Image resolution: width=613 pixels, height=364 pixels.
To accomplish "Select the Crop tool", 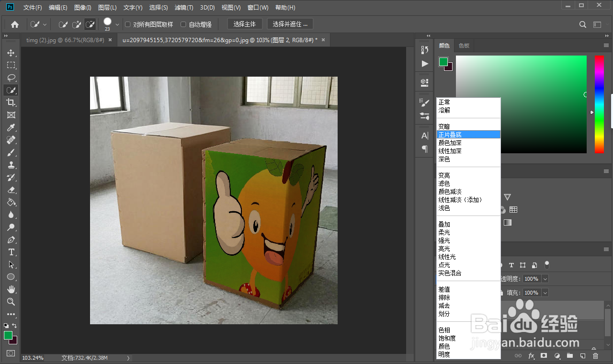I will [11, 102].
